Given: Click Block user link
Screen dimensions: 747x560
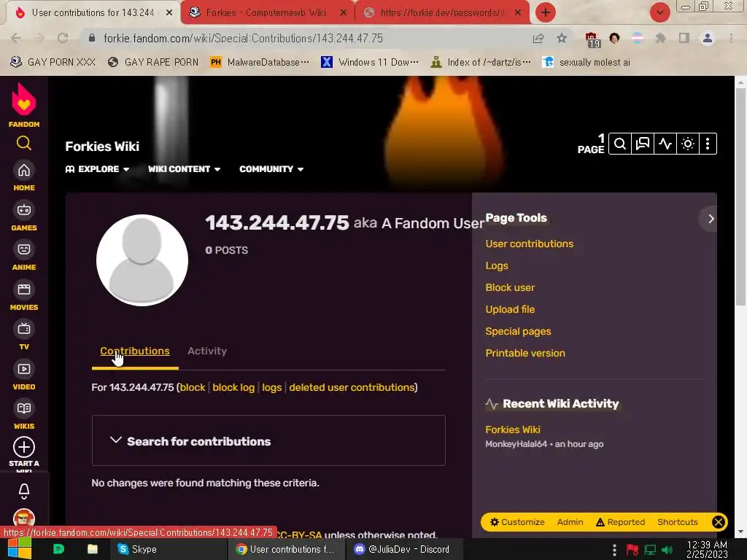Looking at the screenshot, I should tap(510, 287).
